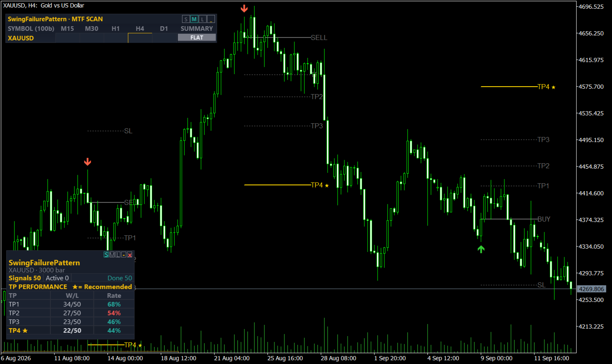Switch SwingFailurePattern stats panel to small size
This screenshot has height=364, width=612.
(106, 255)
